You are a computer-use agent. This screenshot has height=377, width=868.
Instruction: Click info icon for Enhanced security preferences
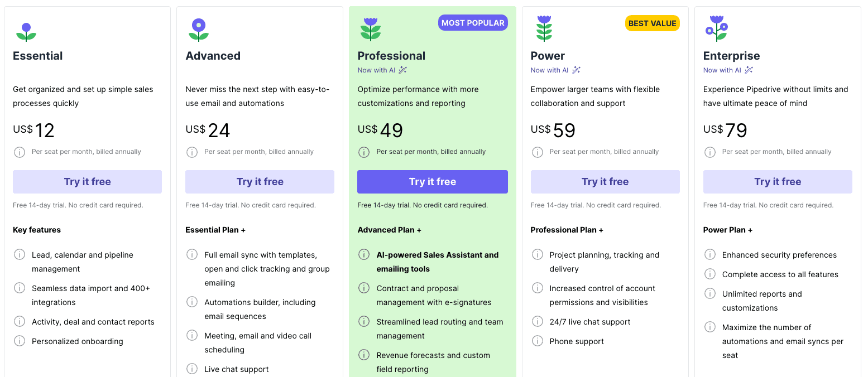tap(710, 255)
